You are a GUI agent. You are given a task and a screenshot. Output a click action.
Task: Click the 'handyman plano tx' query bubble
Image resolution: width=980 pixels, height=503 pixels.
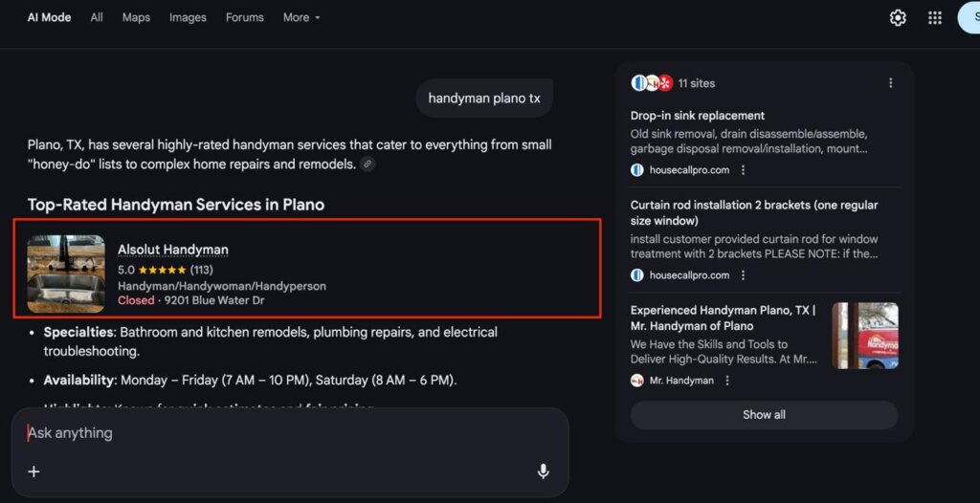(x=484, y=98)
